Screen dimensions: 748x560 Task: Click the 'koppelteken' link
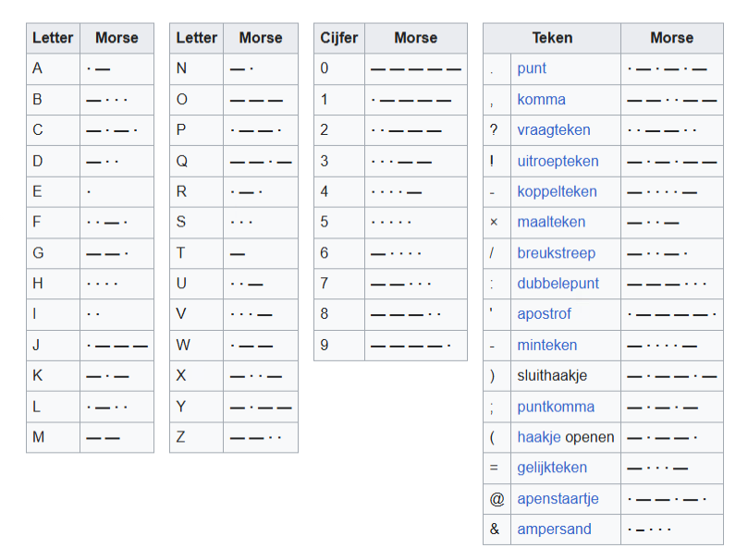[x=558, y=191]
